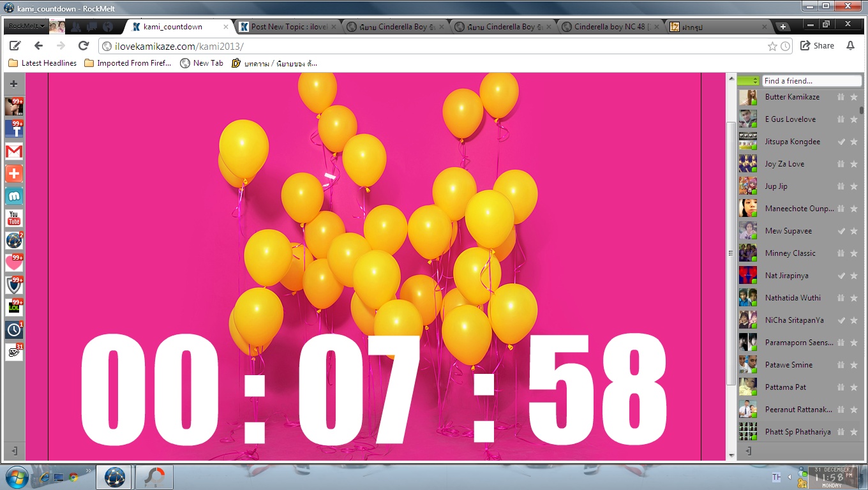Toggle favorite star for E Gus Lovelove
Viewport: 868px width, 490px height.
854,119
